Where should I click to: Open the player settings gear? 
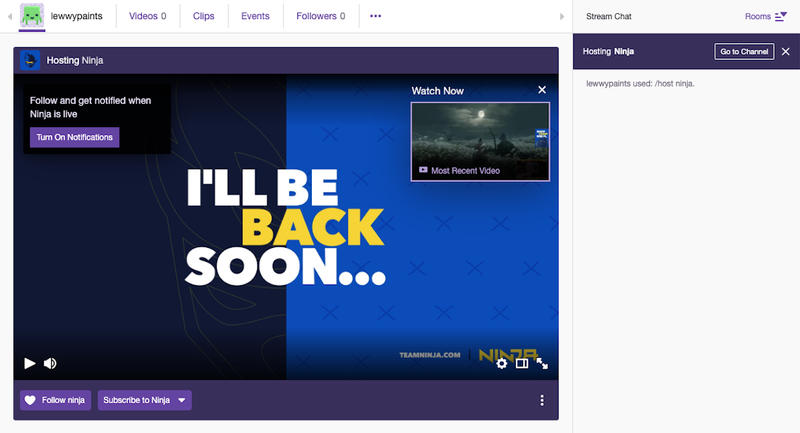[x=502, y=363]
